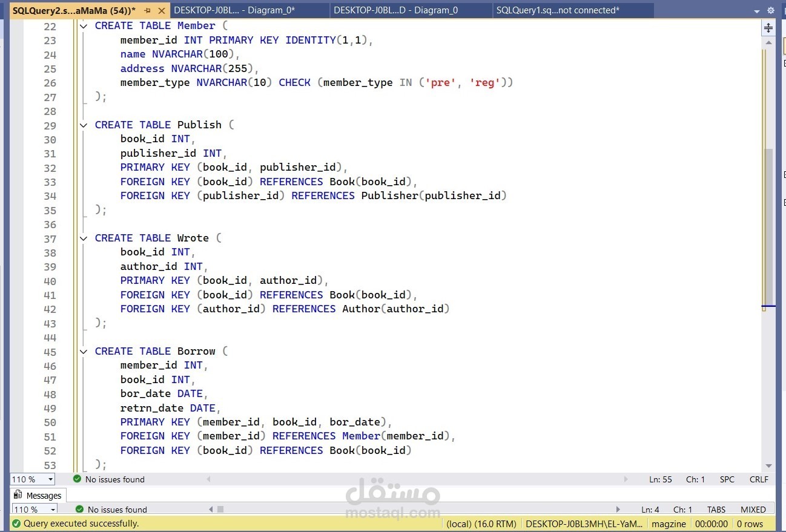The width and height of the screenshot is (786, 532).
Task: Click the Publisher table reference on line 34
Action: (390, 195)
